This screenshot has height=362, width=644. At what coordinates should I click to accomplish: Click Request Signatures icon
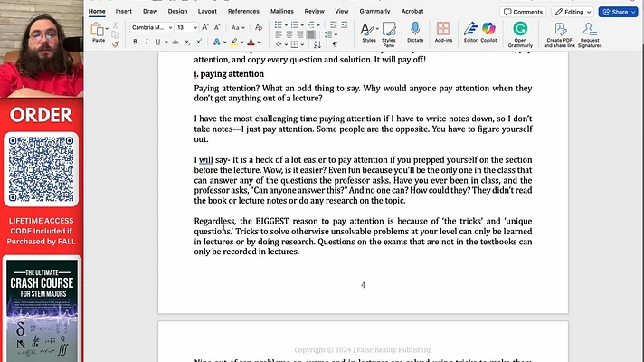[590, 34]
